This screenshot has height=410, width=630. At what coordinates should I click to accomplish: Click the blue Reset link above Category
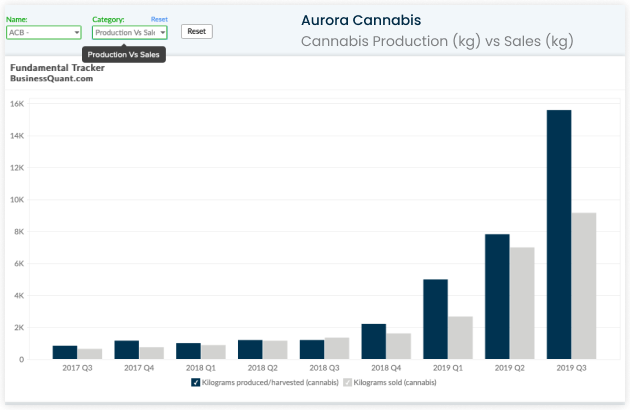point(159,19)
